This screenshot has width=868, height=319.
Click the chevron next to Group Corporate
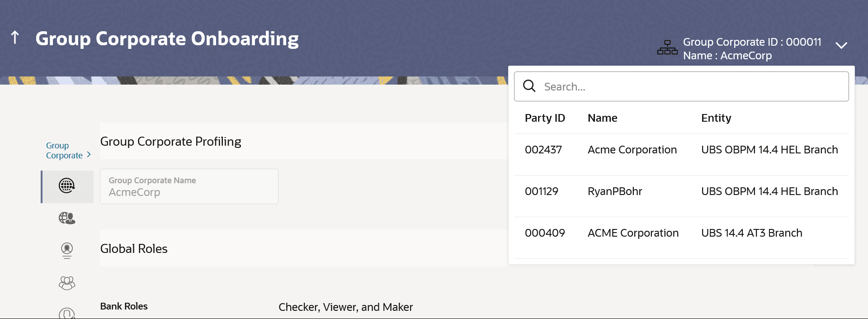pyautogui.click(x=89, y=155)
